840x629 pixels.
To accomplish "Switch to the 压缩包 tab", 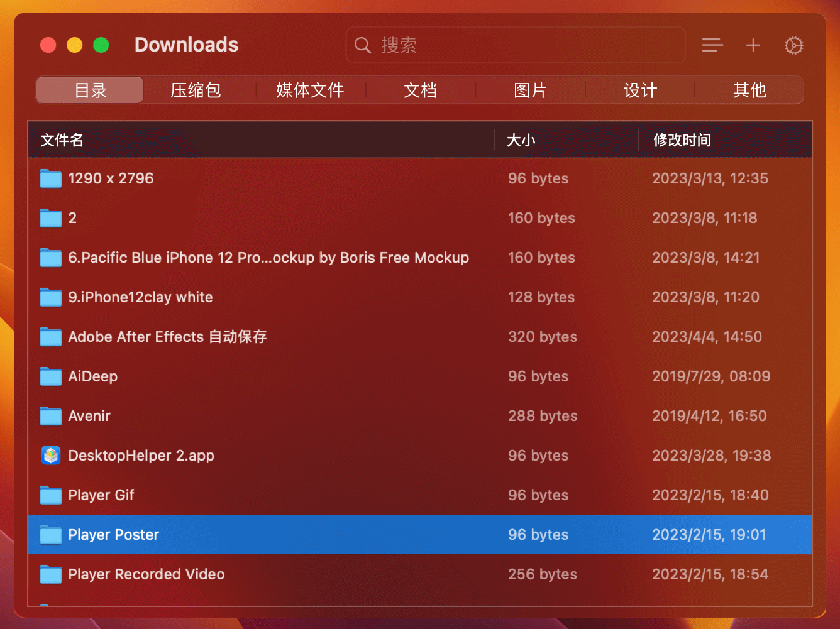I will point(196,90).
